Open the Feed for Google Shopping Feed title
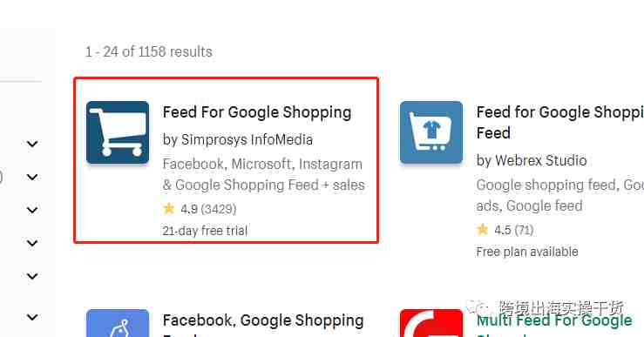Viewport: 644px width, 337px height. pos(560,122)
